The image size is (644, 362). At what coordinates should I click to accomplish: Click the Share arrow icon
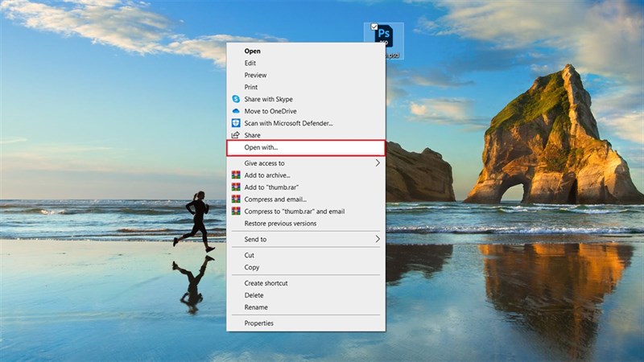pos(236,135)
